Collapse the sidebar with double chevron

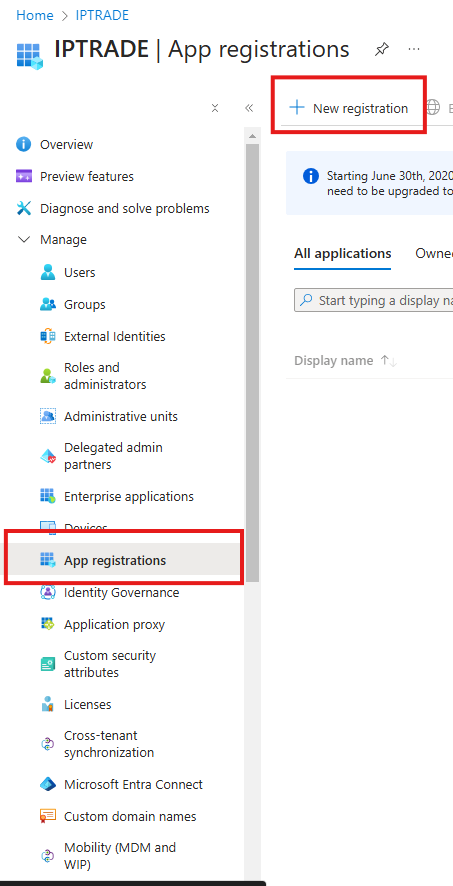[x=249, y=108]
